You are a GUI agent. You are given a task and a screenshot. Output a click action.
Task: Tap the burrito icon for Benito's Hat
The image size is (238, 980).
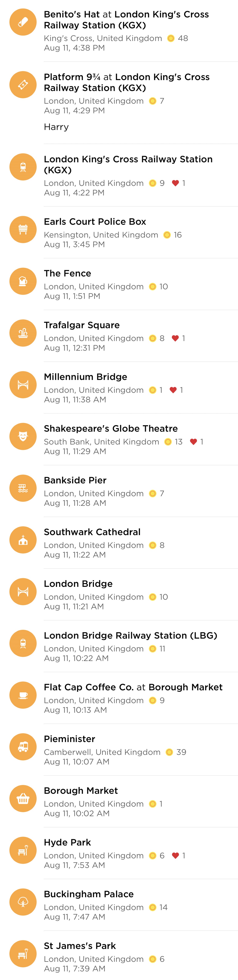[x=23, y=22]
